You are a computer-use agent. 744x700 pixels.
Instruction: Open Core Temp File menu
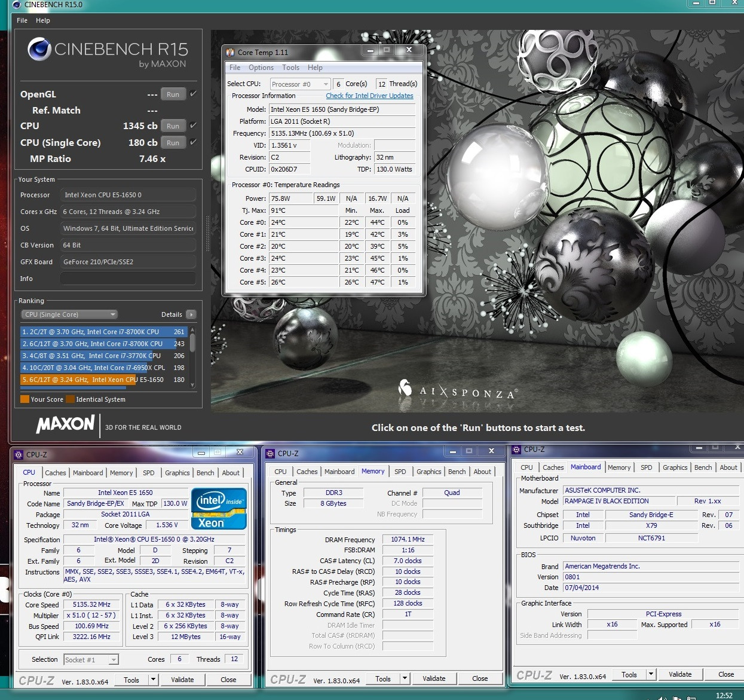click(235, 68)
